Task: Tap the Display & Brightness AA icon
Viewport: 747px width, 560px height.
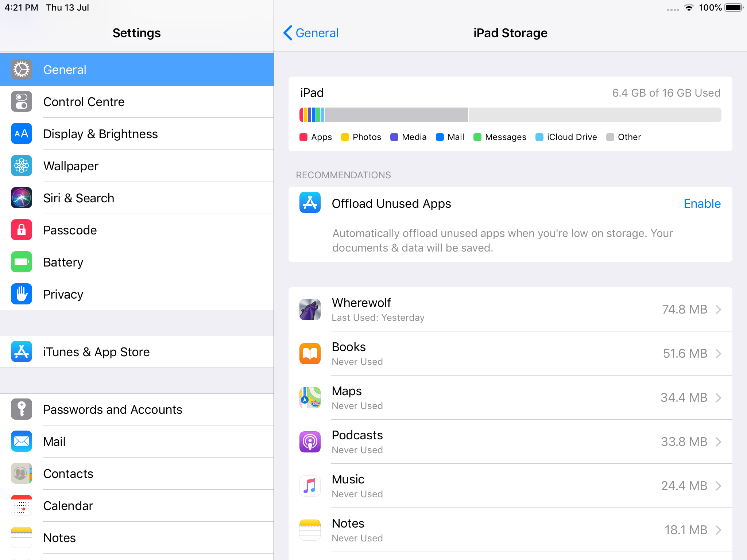Action: click(22, 134)
